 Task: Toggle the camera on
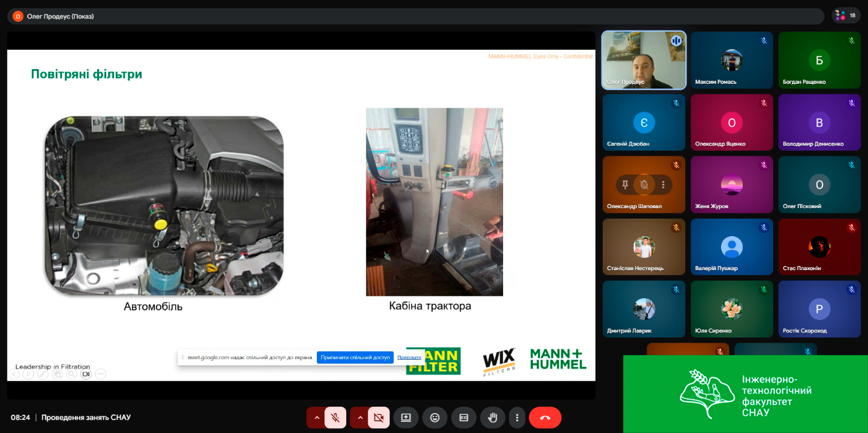tap(379, 418)
